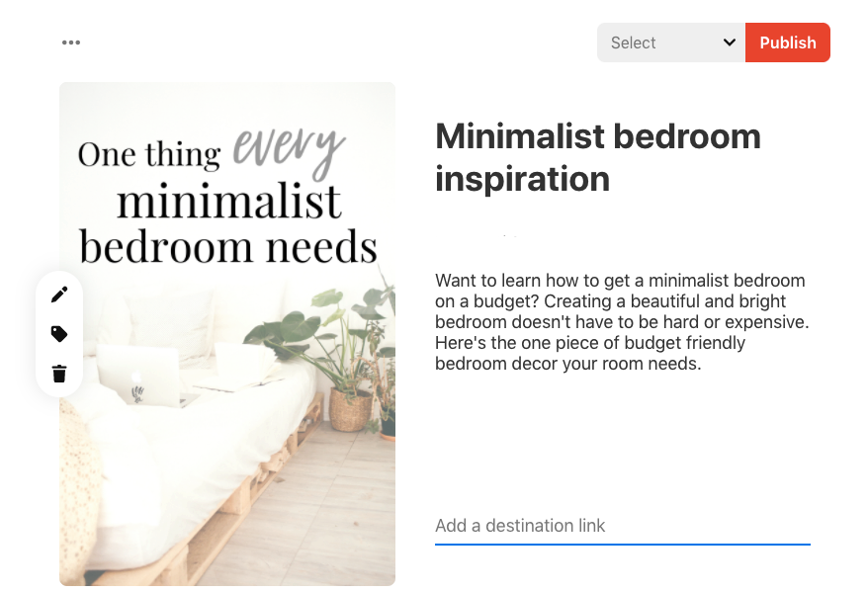Click the description starting "Want to learn"
Viewport: 868px width, 592px height.
pyautogui.click(x=622, y=322)
